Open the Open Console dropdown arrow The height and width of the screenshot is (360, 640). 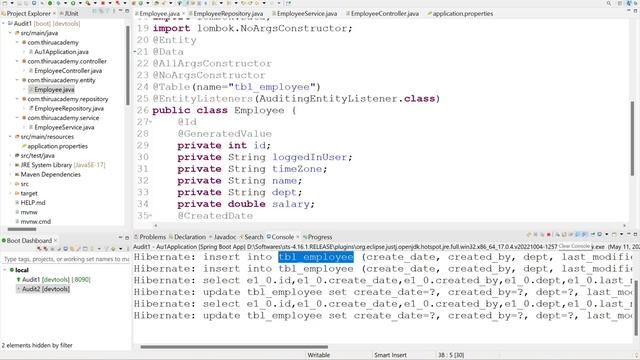coord(622,234)
